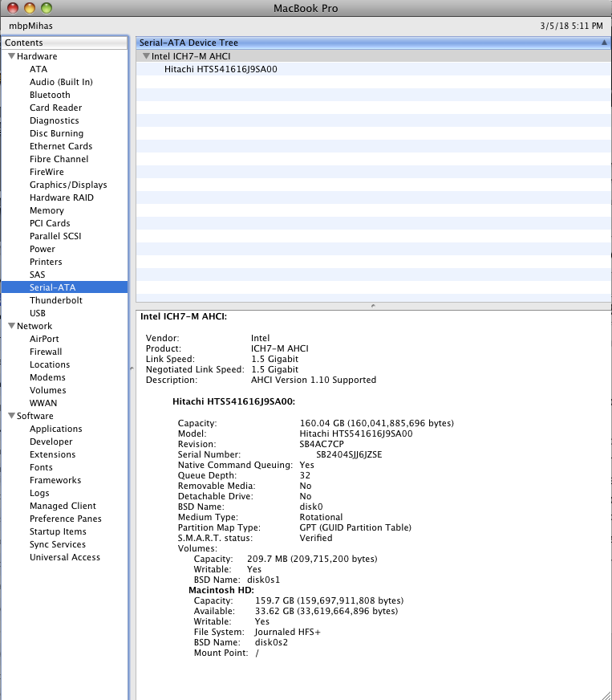The image size is (612, 700).
Task: Click serial number SB2404SJJ6JZSE text
Action: tap(349, 454)
